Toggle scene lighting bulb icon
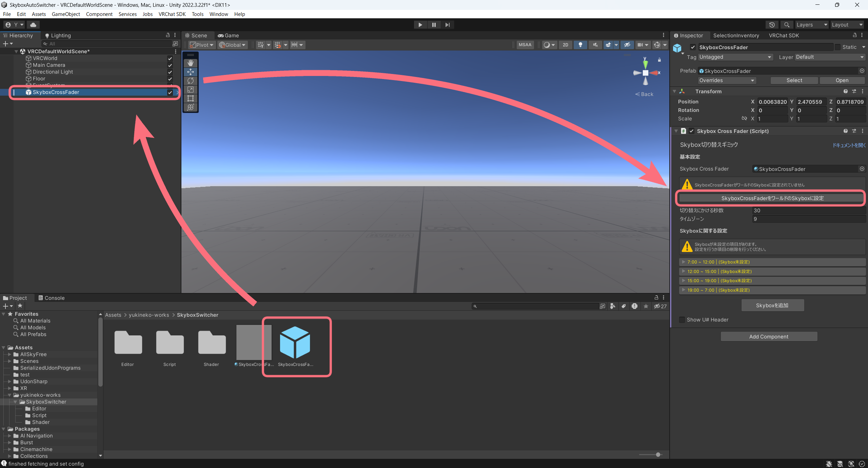This screenshot has height=468, width=868. [580, 45]
